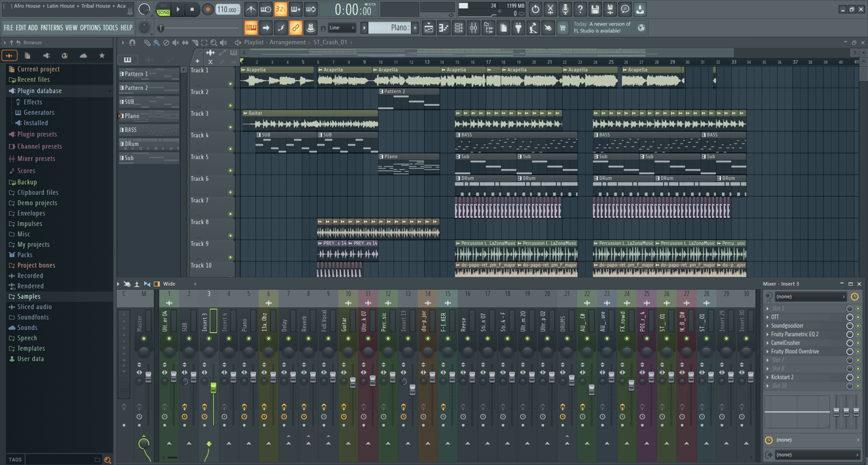Open the CamelCrusher slot menu arrow
The height and width of the screenshot is (465, 868).
[x=768, y=343]
